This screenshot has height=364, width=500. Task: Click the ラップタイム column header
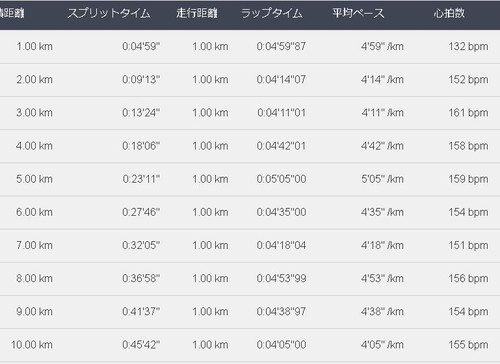point(272,13)
